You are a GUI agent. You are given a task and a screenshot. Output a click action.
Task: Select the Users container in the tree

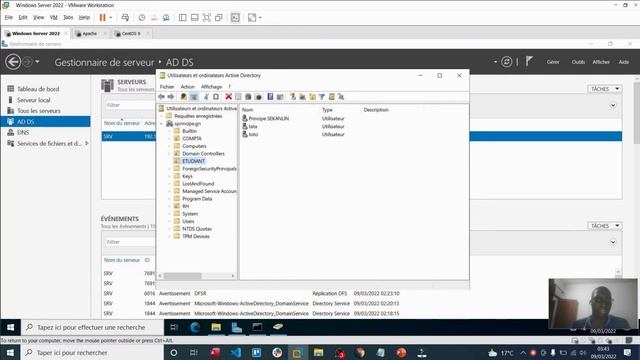(x=188, y=221)
